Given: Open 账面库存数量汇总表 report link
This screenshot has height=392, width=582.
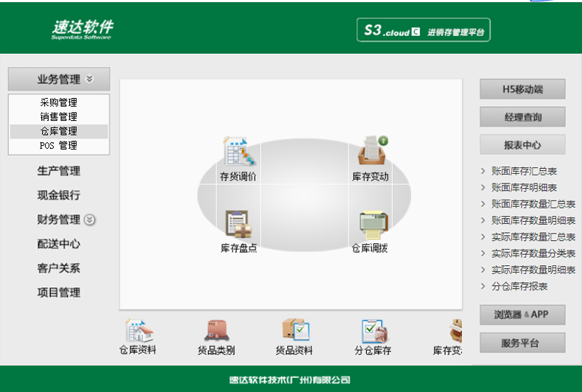Looking at the screenshot, I should click(x=533, y=204).
